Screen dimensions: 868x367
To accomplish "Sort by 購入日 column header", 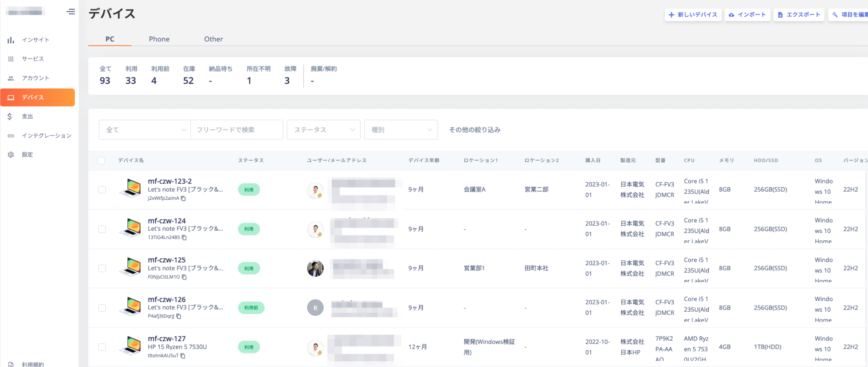I will pyautogui.click(x=593, y=161).
